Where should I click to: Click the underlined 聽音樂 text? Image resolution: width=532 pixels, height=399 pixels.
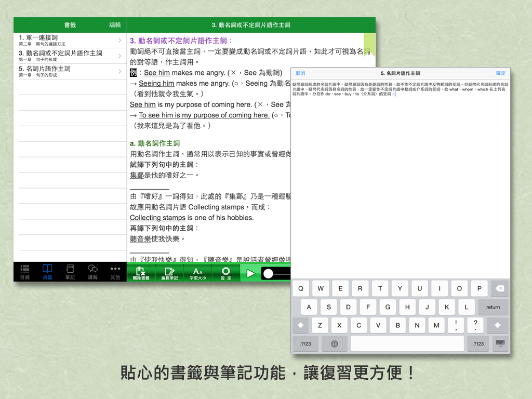point(140,239)
